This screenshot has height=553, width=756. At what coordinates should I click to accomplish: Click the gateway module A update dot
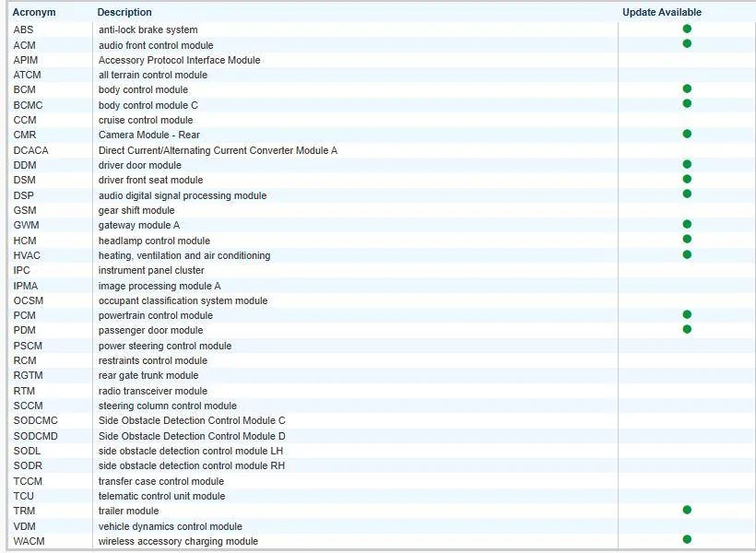[687, 224]
